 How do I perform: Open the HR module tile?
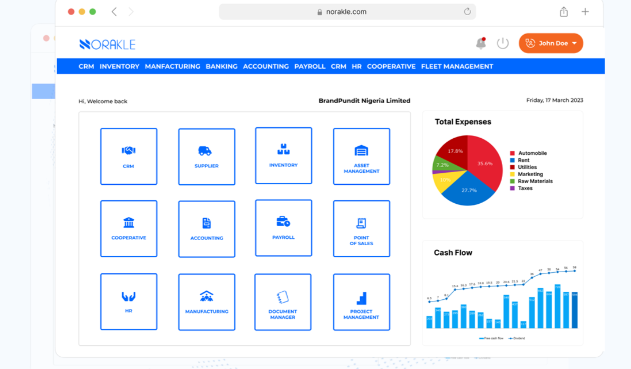129,302
